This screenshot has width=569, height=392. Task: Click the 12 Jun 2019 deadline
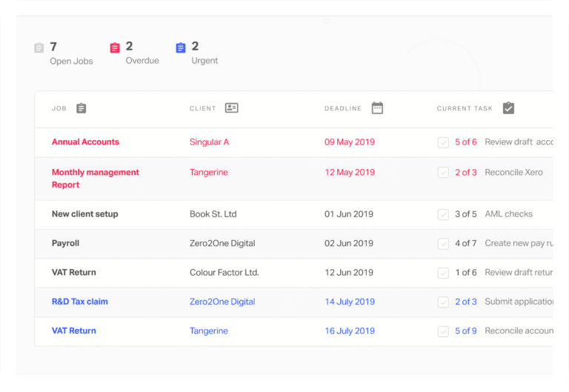[x=349, y=273]
